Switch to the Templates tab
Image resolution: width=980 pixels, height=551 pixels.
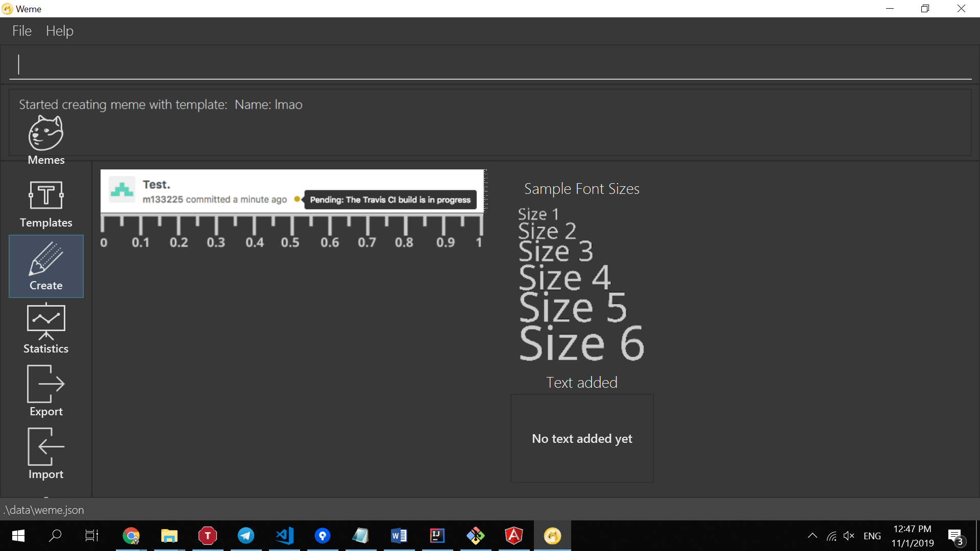pos(46,204)
